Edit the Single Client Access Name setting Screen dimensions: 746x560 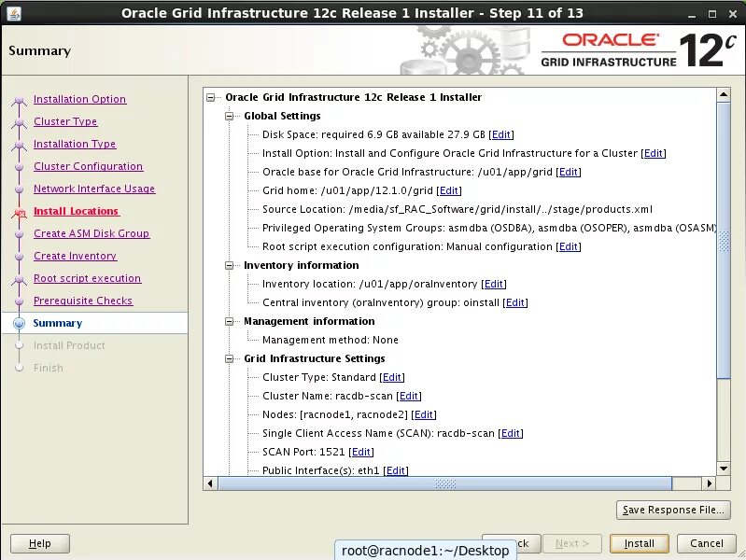click(511, 433)
